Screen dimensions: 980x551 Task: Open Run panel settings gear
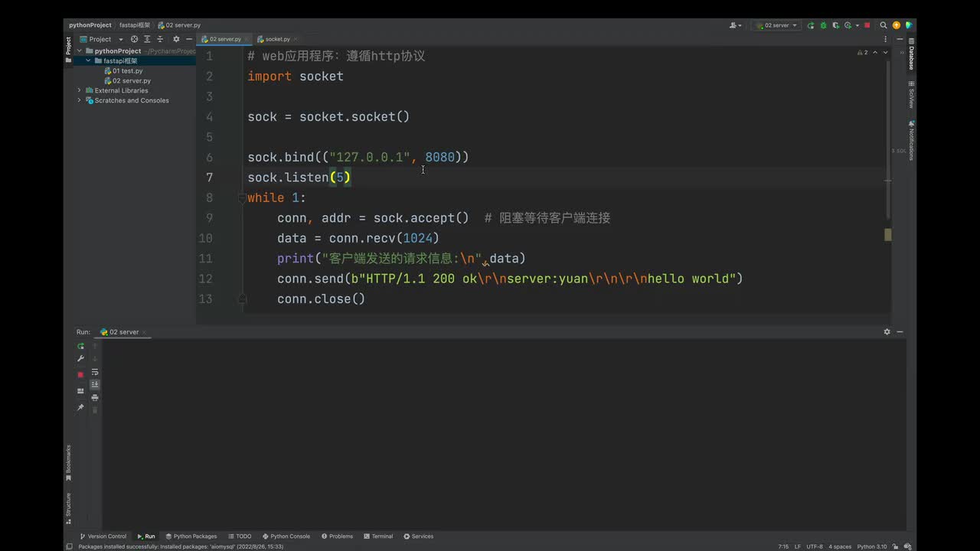click(x=887, y=332)
